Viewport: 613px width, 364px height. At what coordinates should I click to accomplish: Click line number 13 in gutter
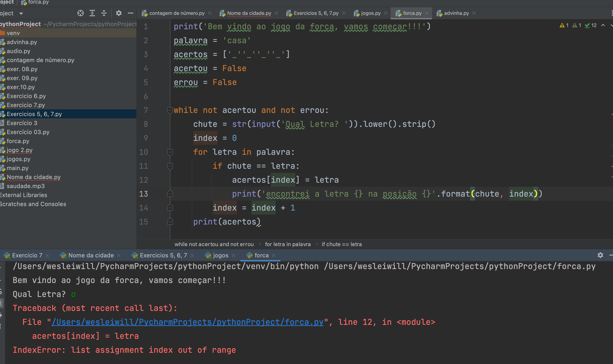point(144,194)
